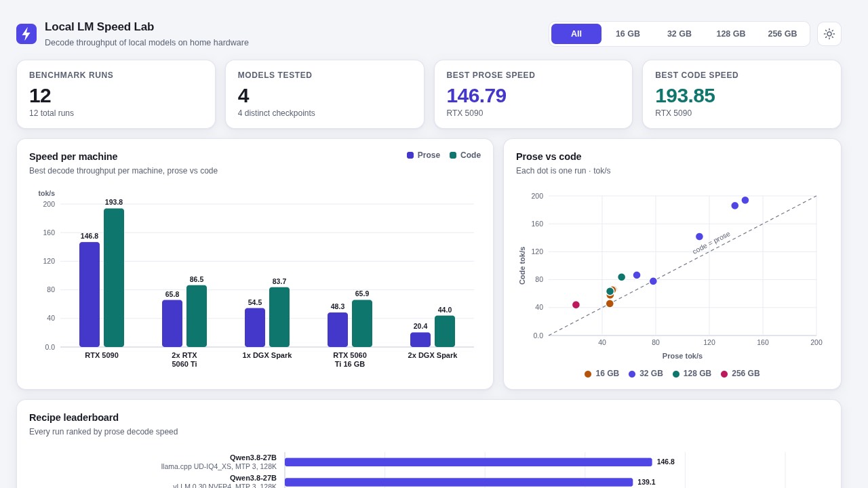
Task: Click the pink 256 GB scatter dot
Action: click(x=576, y=305)
